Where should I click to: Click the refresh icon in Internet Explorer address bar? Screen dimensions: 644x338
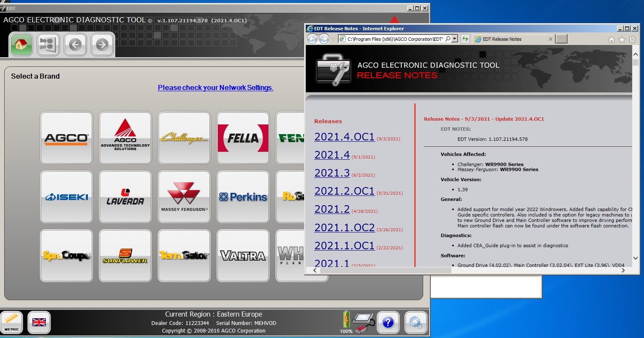click(x=465, y=39)
